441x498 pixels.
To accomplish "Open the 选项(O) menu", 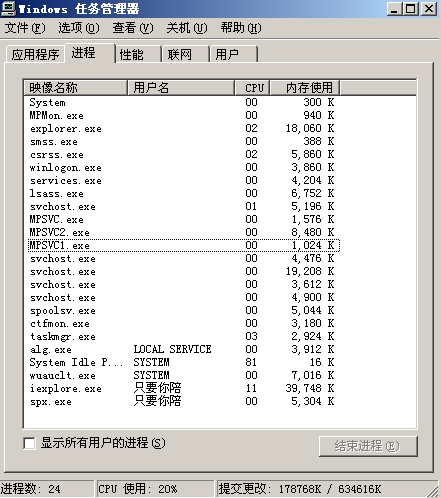I will tap(79, 28).
